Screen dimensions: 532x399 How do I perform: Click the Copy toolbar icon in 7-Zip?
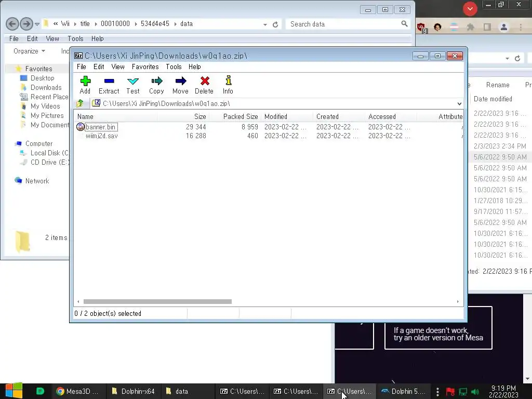click(156, 85)
